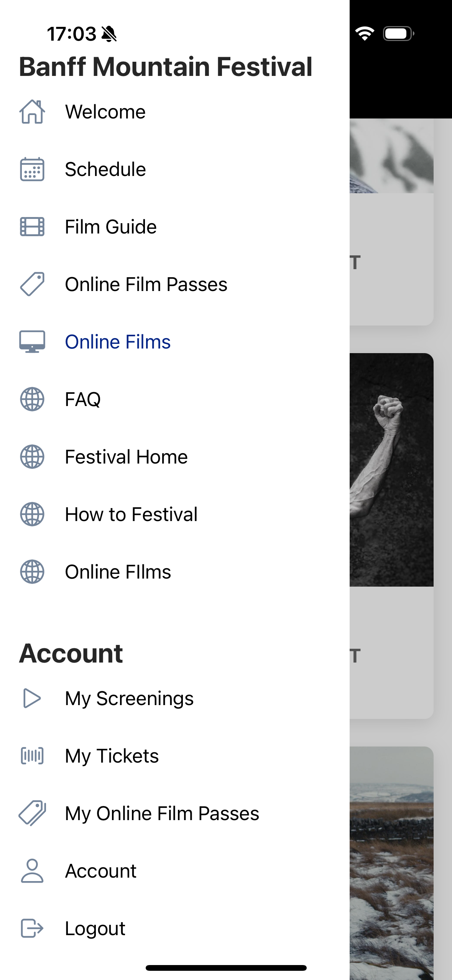Open the My Tickets barcode icon
This screenshot has height=980, width=452.
(32, 756)
